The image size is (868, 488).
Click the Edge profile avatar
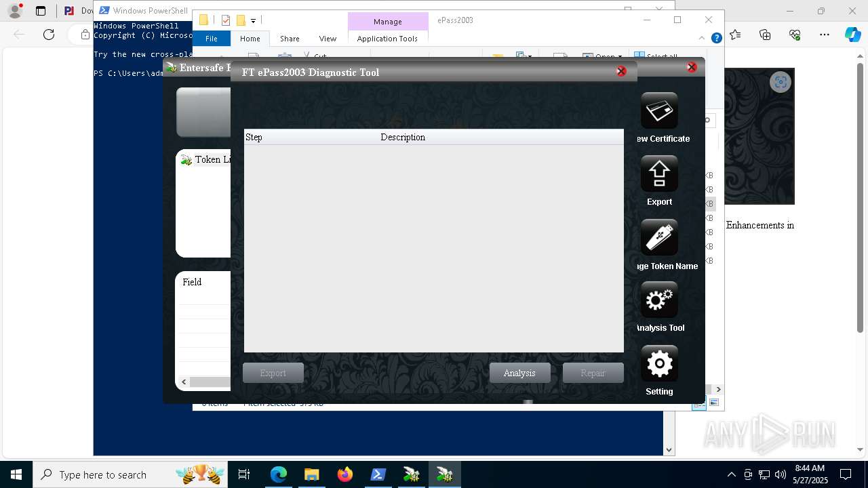(15, 11)
